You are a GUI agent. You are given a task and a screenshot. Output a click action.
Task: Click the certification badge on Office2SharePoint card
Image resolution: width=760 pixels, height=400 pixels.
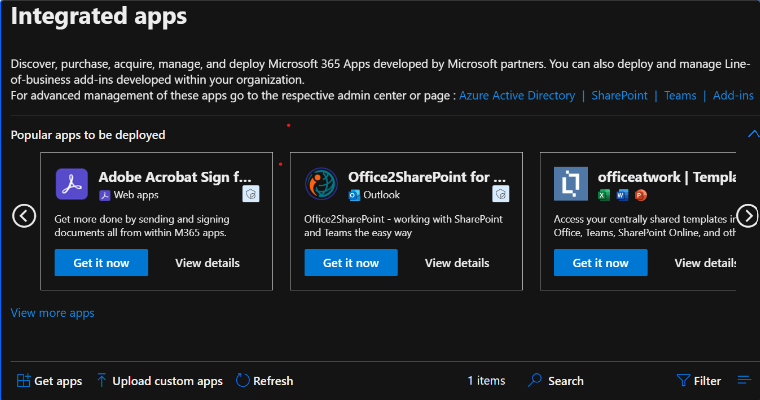[500, 194]
